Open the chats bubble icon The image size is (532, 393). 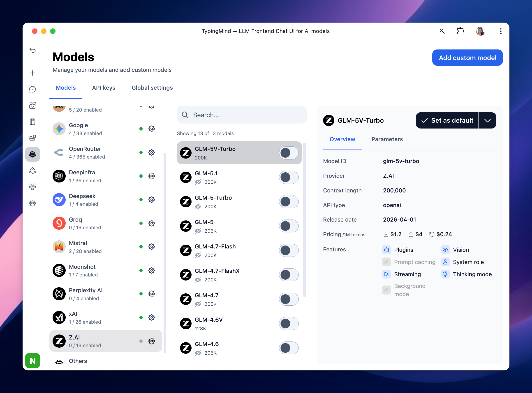pyautogui.click(x=32, y=89)
